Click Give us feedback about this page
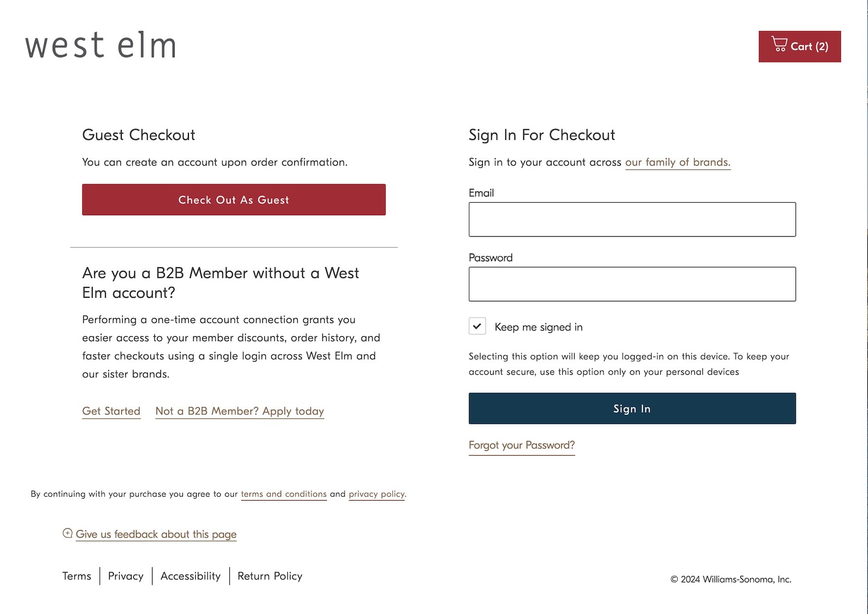Viewport: 868px width, 614px height. 156,535
